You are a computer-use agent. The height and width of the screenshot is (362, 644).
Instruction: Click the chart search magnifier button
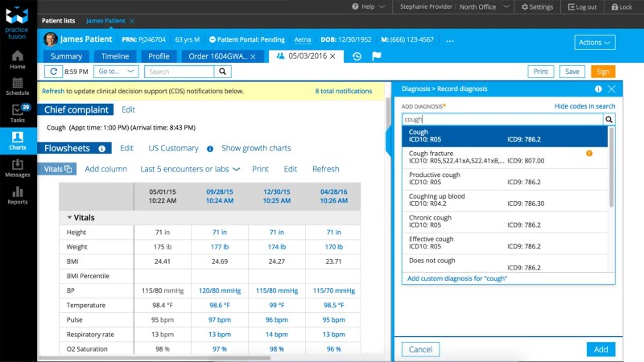[222, 72]
